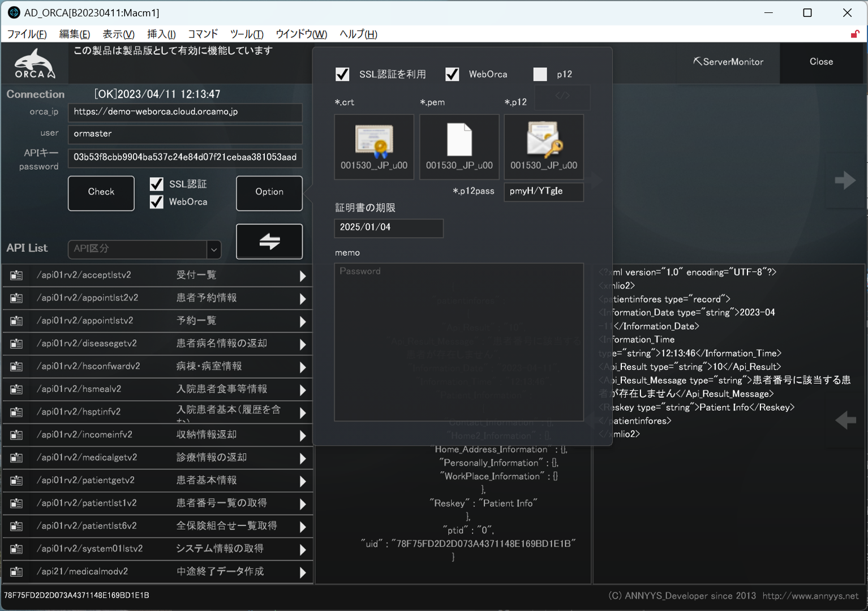
Task: Expand the 受付一覧 row arrow
Action: tap(303, 276)
